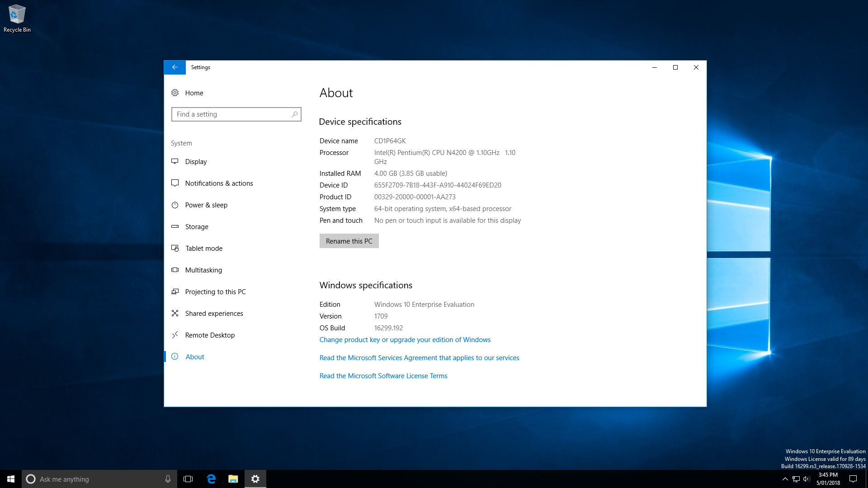This screenshot has height=488, width=868.
Task: Select the Notifications & actions icon
Action: pyautogui.click(x=175, y=183)
